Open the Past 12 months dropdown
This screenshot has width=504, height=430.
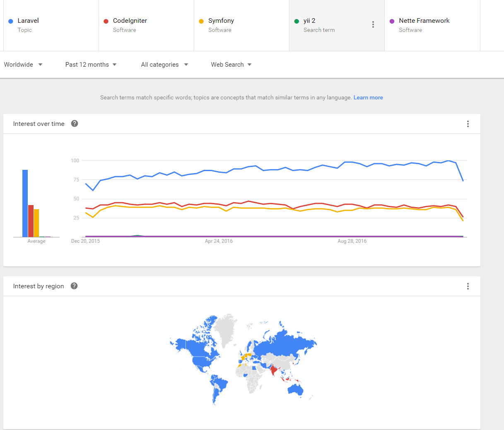(91, 65)
